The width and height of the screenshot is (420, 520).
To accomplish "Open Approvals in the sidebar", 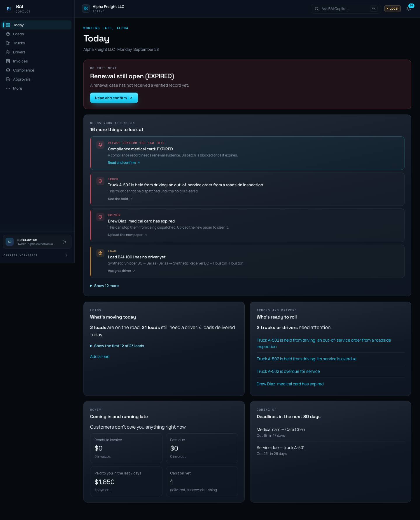I will [x=36, y=79].
